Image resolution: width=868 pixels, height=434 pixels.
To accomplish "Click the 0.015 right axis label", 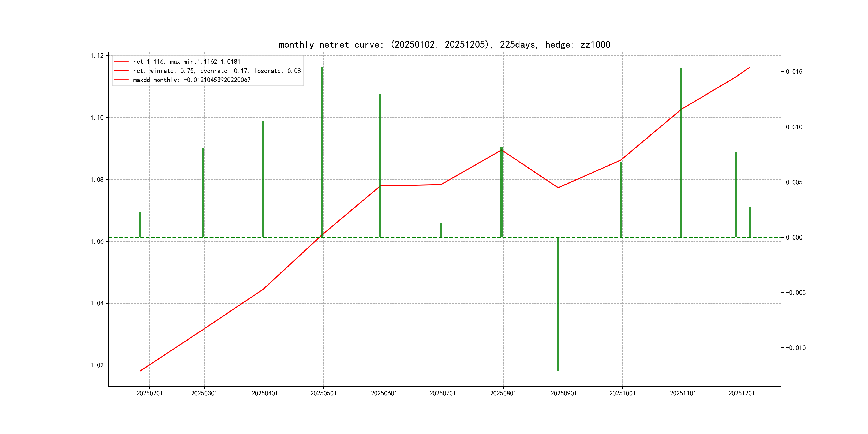I will [x=794, y=72].
